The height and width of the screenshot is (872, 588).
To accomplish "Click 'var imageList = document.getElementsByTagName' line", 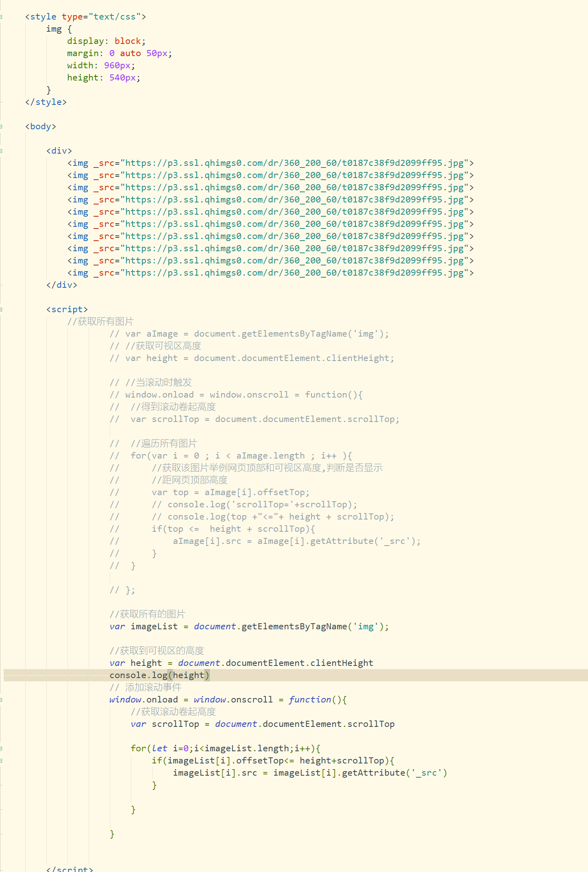I will tap(249, 626).
